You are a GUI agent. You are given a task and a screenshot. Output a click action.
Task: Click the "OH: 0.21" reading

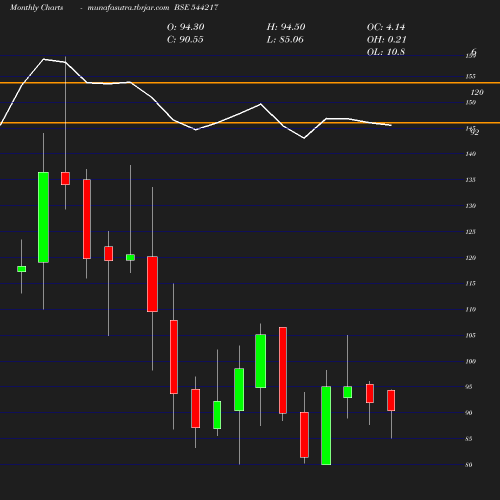pos(387,40)
